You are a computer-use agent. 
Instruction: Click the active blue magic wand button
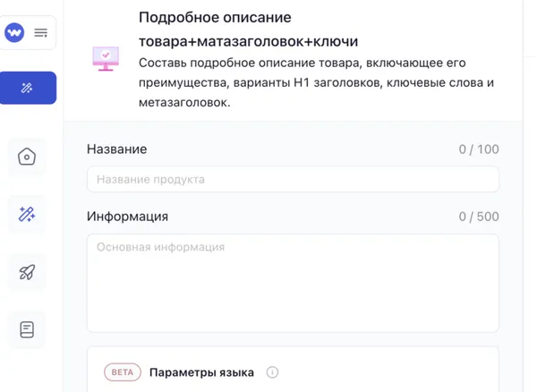point(28,88)
